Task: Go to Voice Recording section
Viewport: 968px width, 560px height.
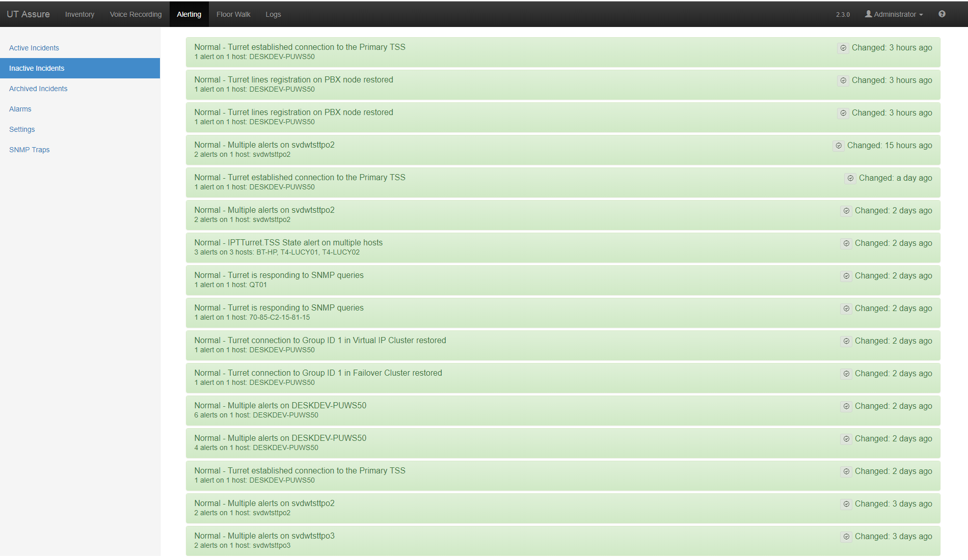Action: [x=136, y=14]
